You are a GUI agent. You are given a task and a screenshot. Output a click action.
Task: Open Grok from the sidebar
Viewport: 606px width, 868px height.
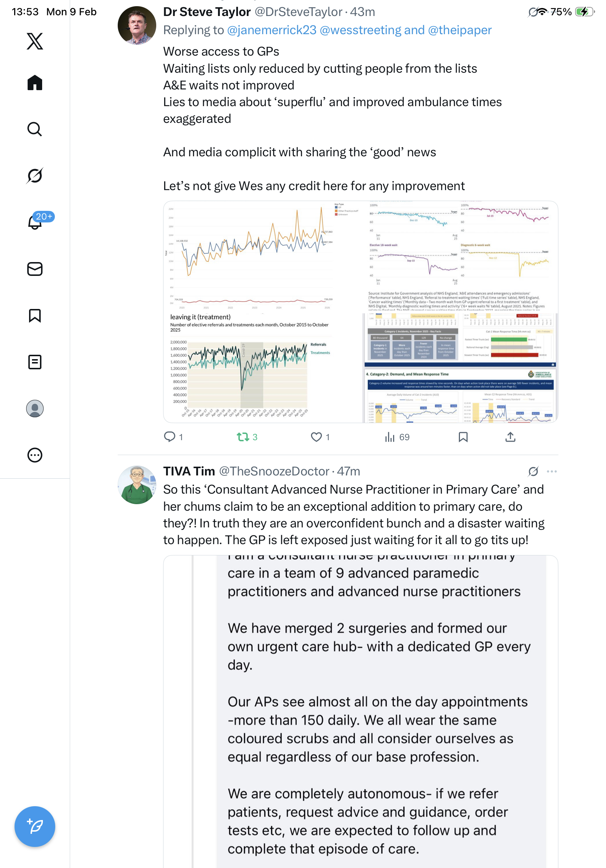click(35, 176)
